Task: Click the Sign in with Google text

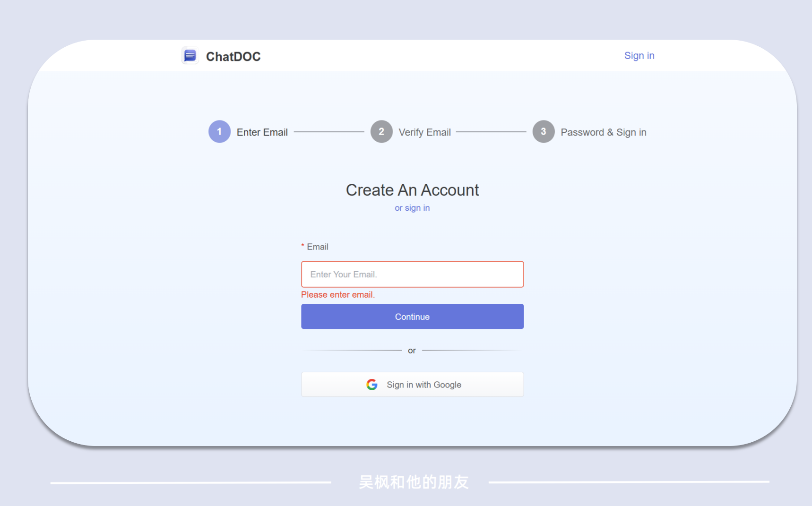Action: pos(423,385)
